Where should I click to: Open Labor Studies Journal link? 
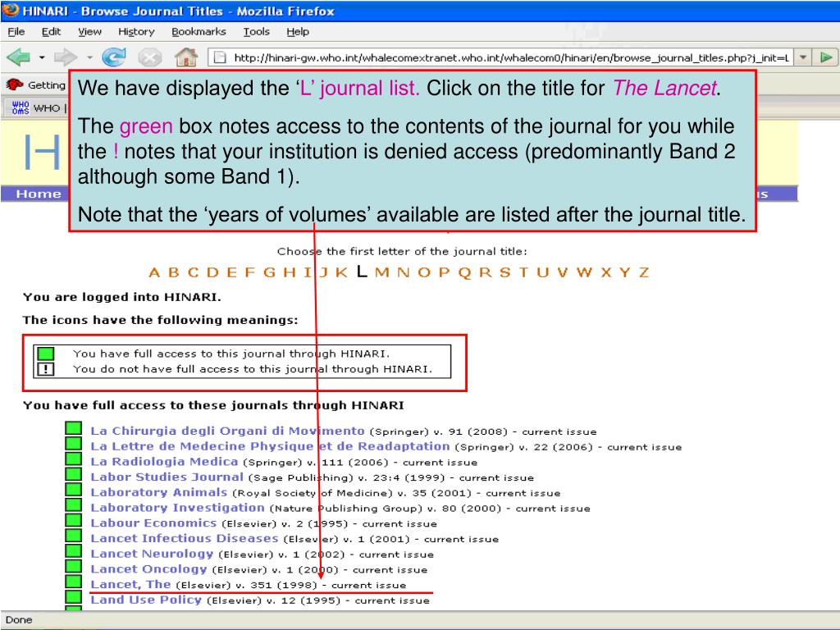click(x=167, y=477)
